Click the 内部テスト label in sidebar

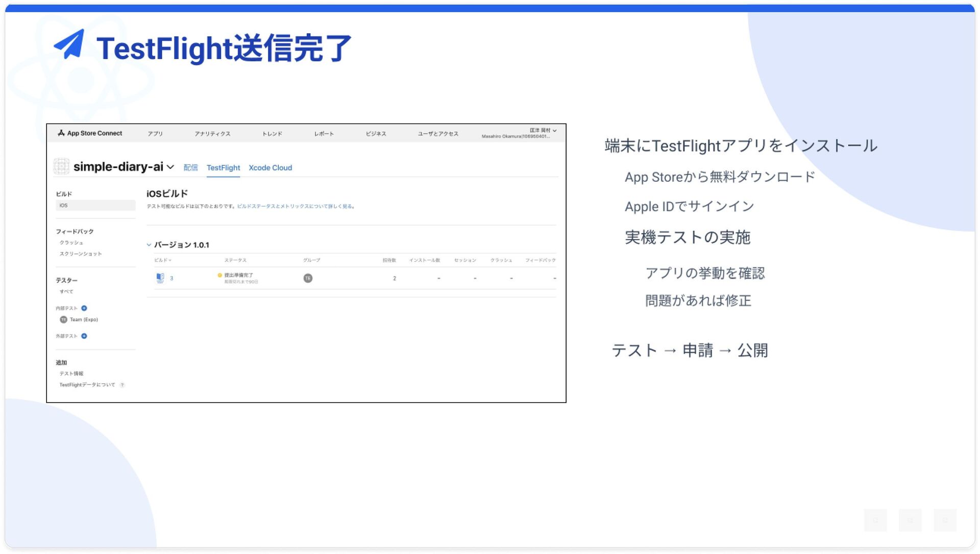tap(67, 309)
